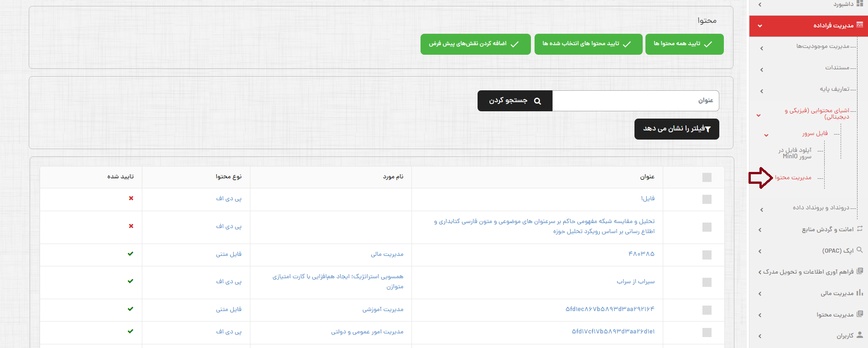Open امانت و گردش منابع menu

[x=828, y=229]
